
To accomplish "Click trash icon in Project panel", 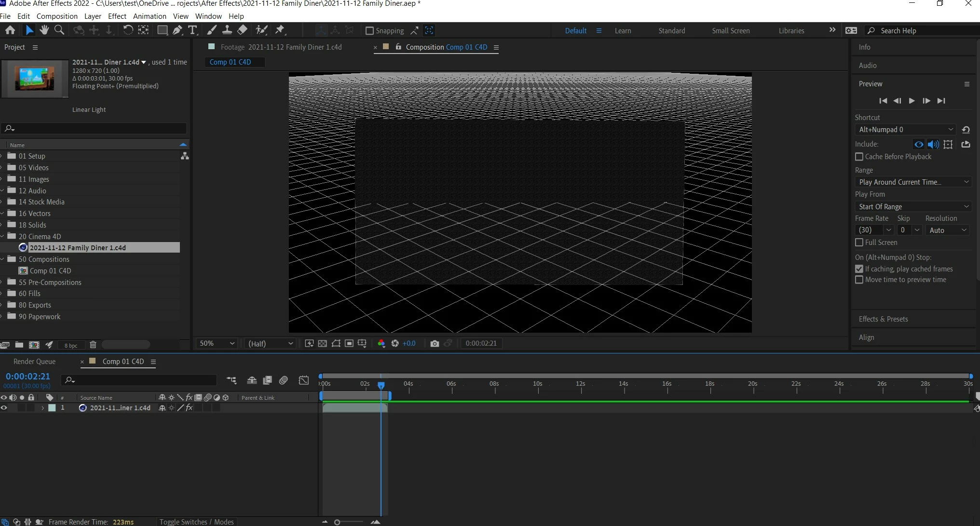I will pos(93,345).
